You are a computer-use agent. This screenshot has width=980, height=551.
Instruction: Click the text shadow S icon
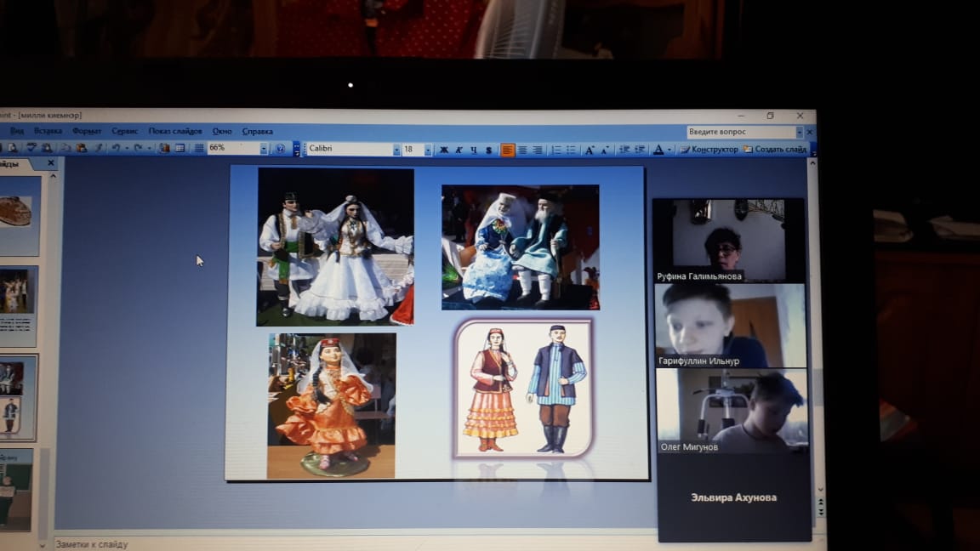[488, 150]
